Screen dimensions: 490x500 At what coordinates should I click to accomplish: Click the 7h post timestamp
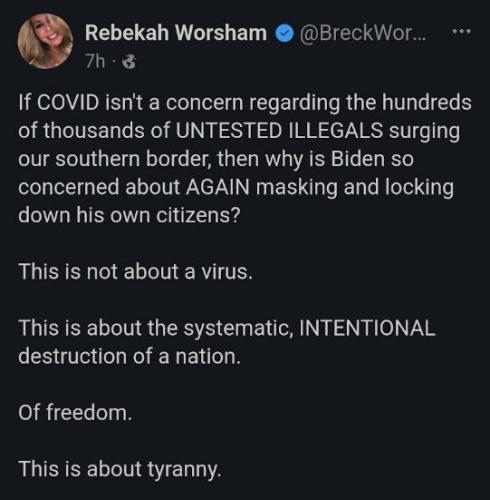pos(95,62)
